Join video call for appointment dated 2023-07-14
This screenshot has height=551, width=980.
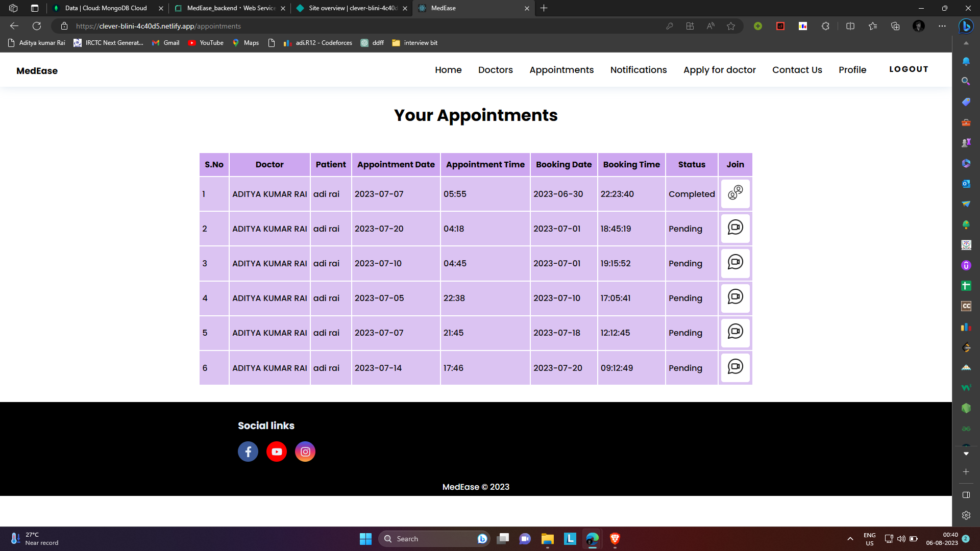(x=735, y=367)
